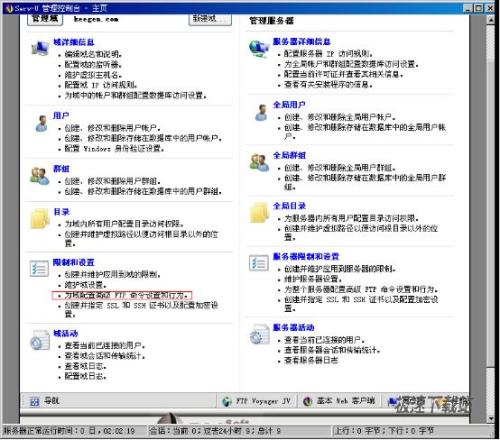500x440 pixels.
Task: Click the 上行/下行 bytes status entry
Action: coord(384,431)
